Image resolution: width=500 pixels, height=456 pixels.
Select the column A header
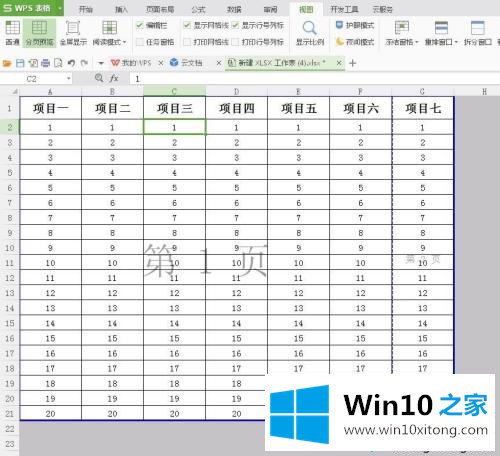coord(50,91)
